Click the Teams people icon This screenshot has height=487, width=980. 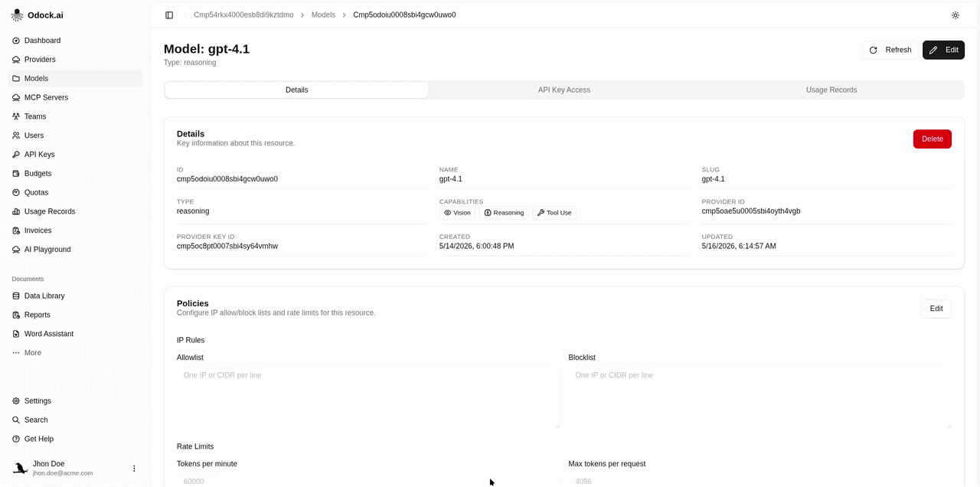pos(16,116)
